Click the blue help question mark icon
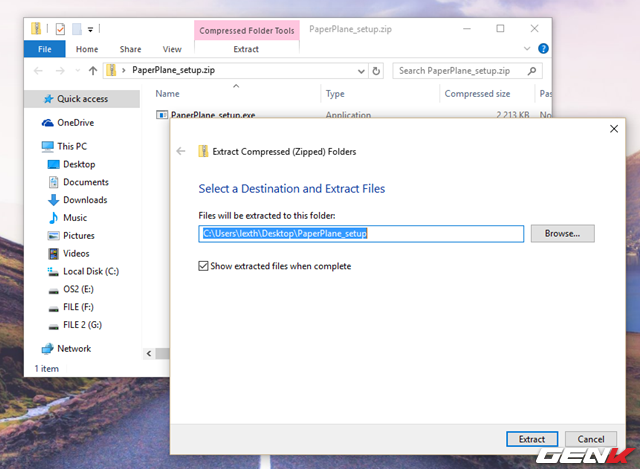The height and width of the screenshot is (469, 640). pyautogui.click(x=543, y=48)
